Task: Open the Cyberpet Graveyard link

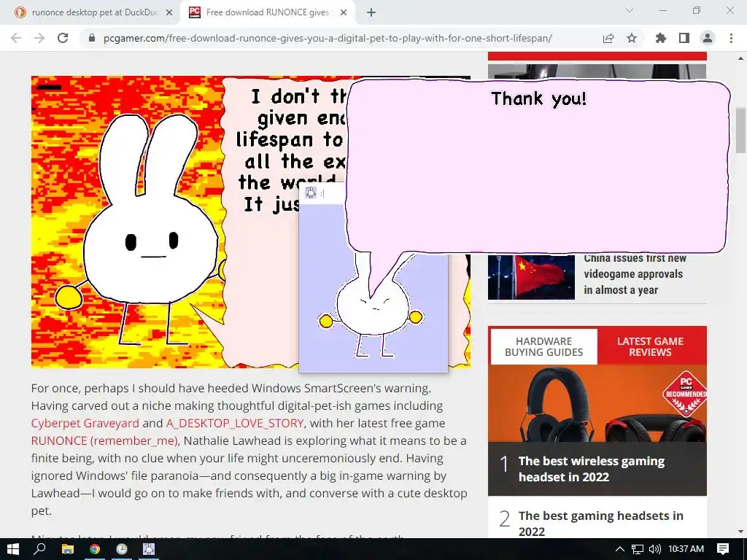Action: coord(85,423)
